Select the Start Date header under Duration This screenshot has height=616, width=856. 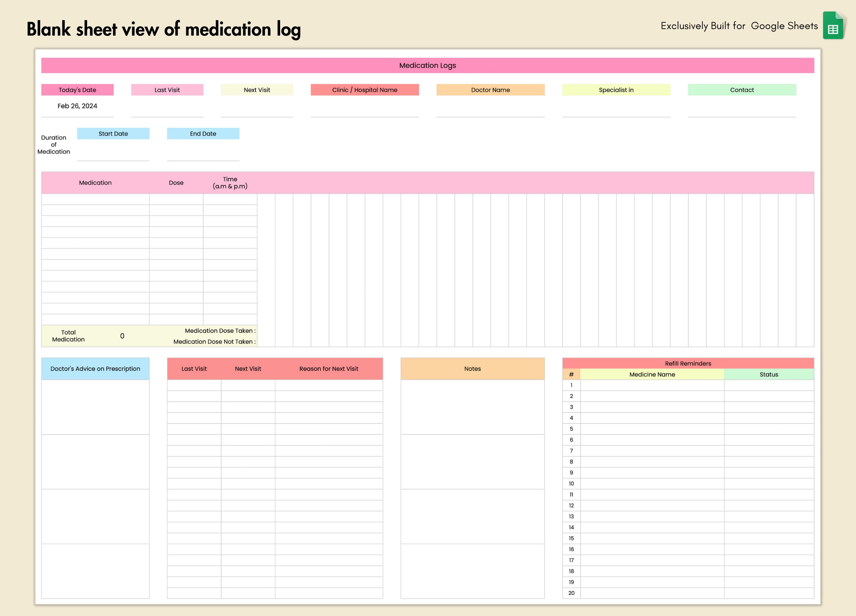pos(113,133)
